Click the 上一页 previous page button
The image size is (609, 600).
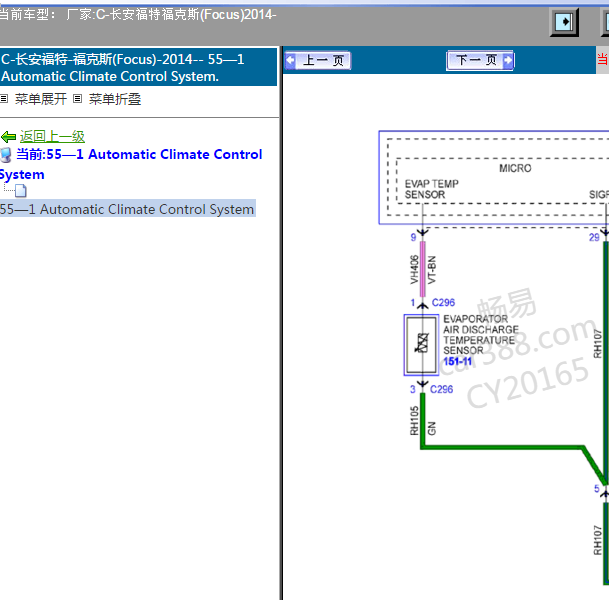click(318, 61)
